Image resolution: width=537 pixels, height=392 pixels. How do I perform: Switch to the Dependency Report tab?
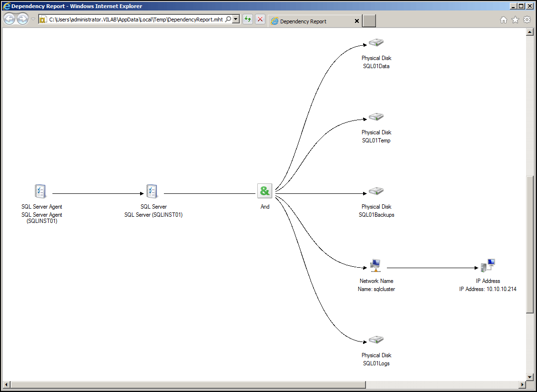tap(314, 21)
